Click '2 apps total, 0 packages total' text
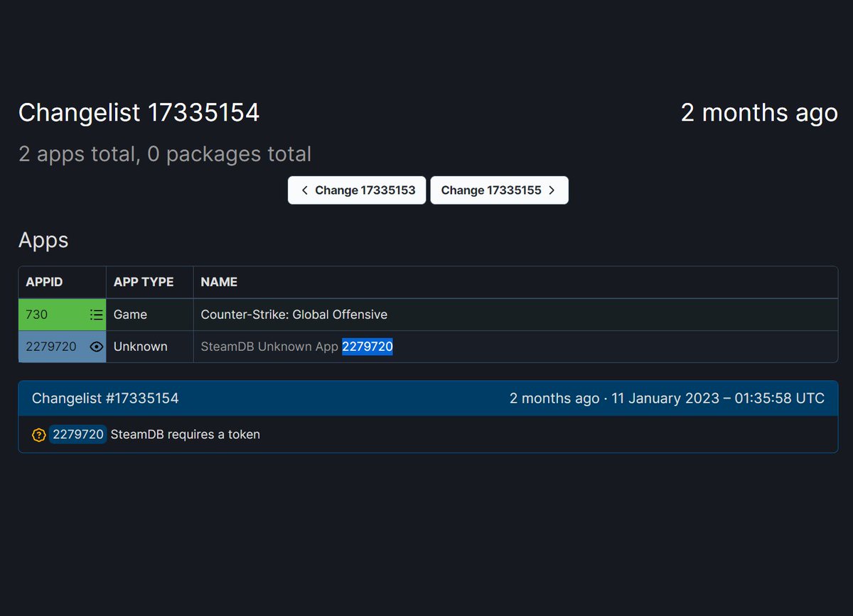The width and height of the screenshot is (853, 616). 165,154
